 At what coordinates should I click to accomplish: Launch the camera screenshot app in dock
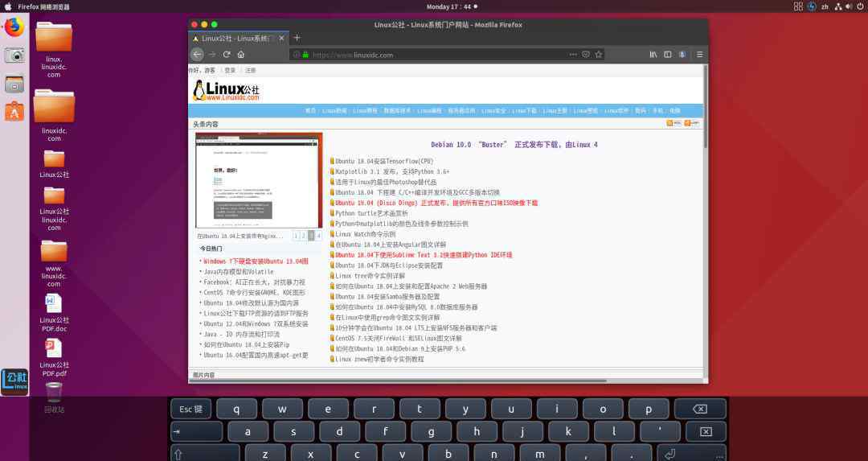pyautogui.click(x=14, y=55)
